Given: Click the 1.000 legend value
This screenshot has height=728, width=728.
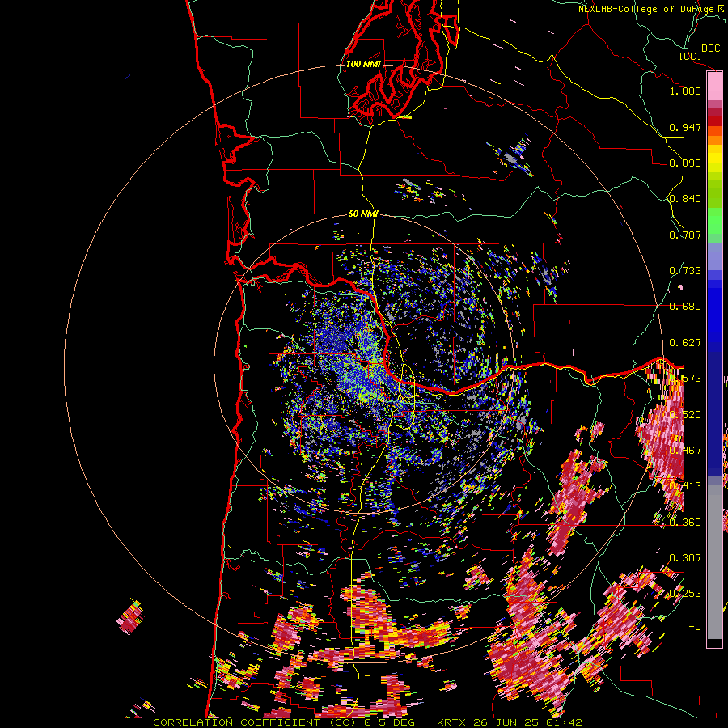Looking at the screenshot, I should coord(685,91).
